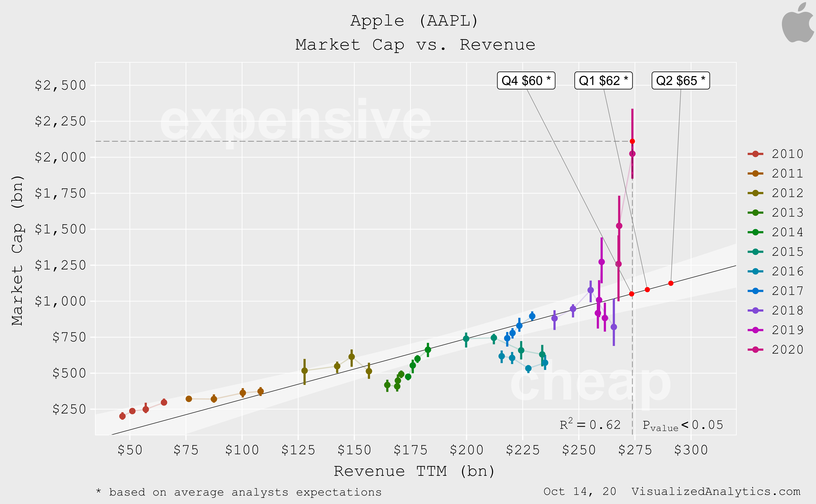This screenshot has height=504, width=816.
Task: Click the chart title "Apple (AAPL)"
Action: [415, 21]
